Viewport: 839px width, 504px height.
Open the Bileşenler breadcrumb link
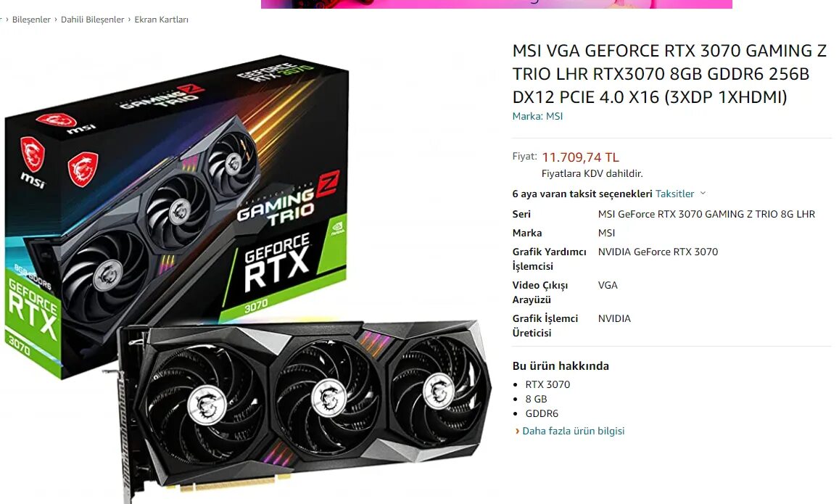click(31, 20)
